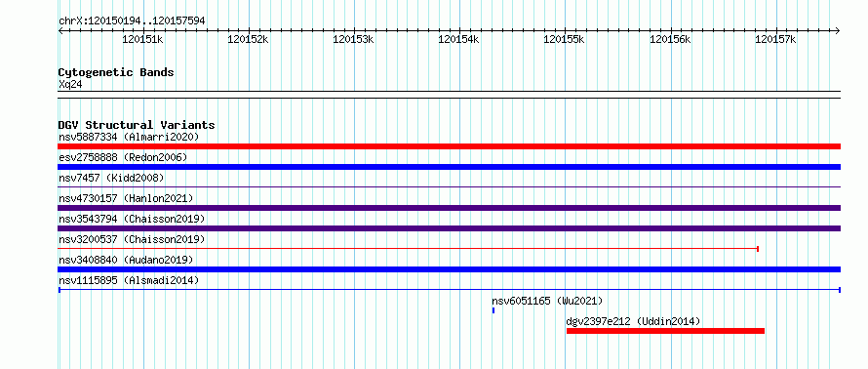Click the thin blue nsv1115895 line
868x369 pixels.
(449, 290)
